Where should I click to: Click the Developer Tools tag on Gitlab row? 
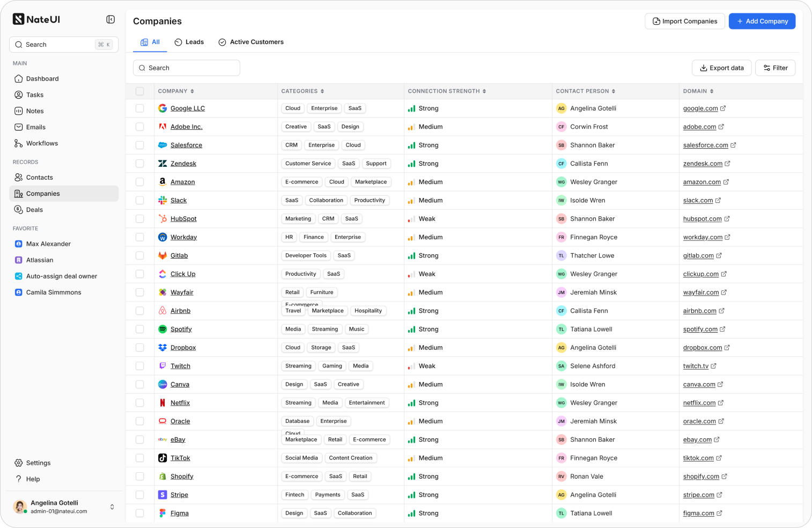pyautogui.click(x=306, y=255)
